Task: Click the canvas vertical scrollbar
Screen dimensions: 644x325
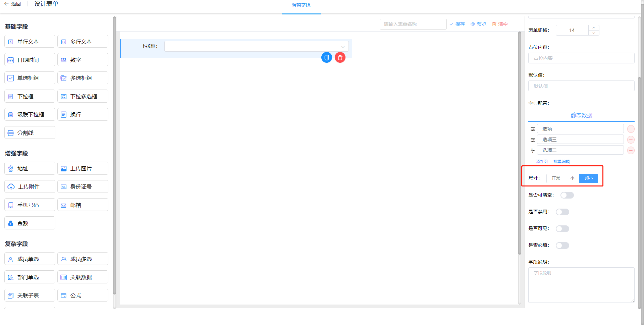Action: [520, 143]
